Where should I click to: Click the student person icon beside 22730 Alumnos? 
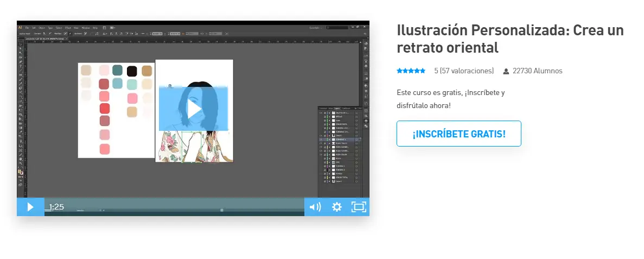pyautogui.click(x=506, y=71)
